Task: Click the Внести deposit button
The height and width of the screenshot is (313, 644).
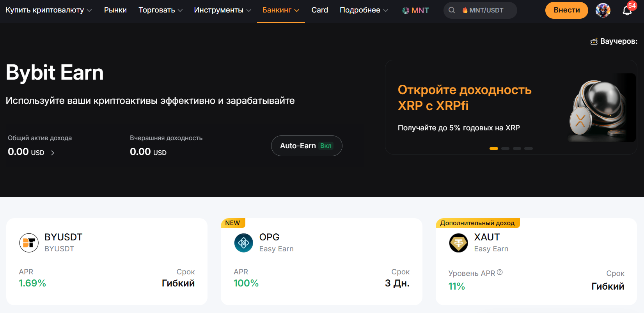Action: click(567, 10)
